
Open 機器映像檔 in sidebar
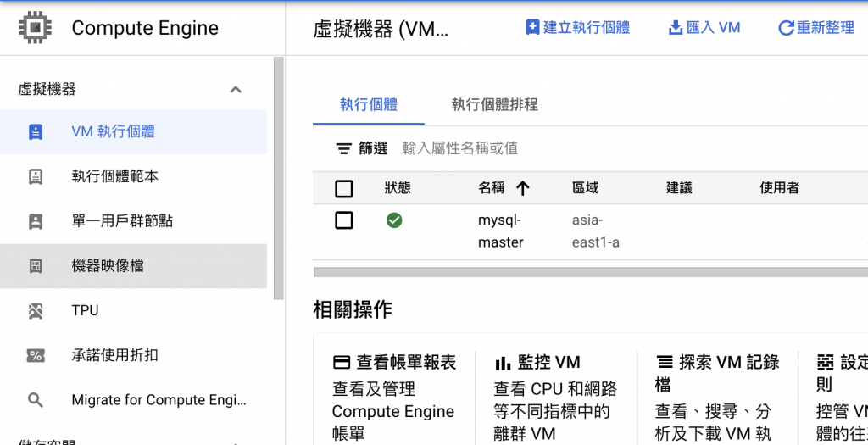pyautogui.click(x=133, y=266)
